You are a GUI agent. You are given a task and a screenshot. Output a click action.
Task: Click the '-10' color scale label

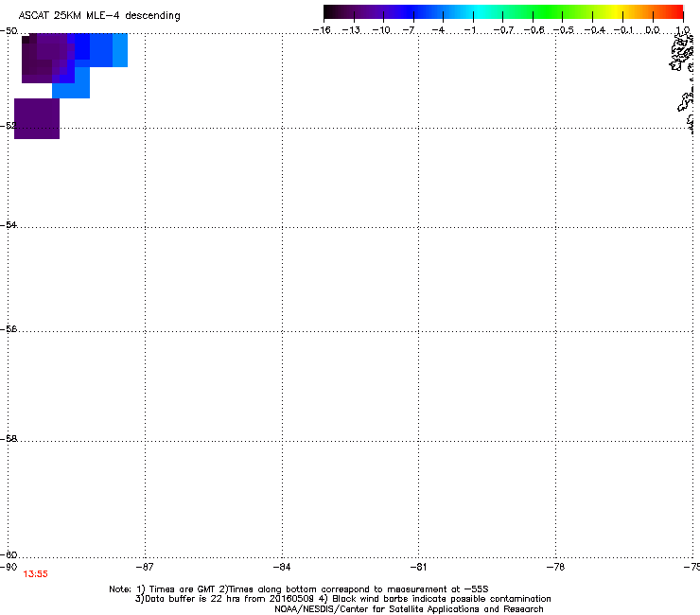click(381, 30)
